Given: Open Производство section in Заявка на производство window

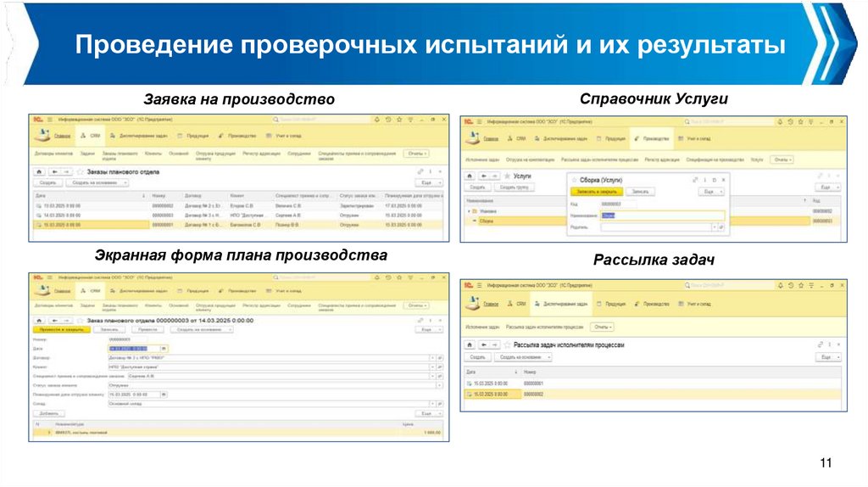Looking at the screenshot, I should [x=237, y=136].
